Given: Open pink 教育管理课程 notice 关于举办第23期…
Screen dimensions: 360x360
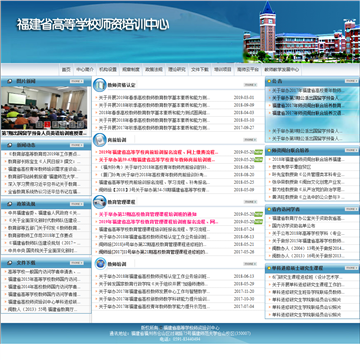Looking at the screenshot, I should pos(148,214).
